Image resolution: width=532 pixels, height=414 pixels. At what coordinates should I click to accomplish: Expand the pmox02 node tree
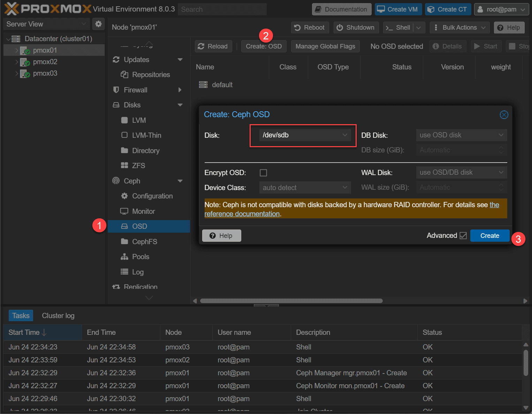(x=16, y=62)
